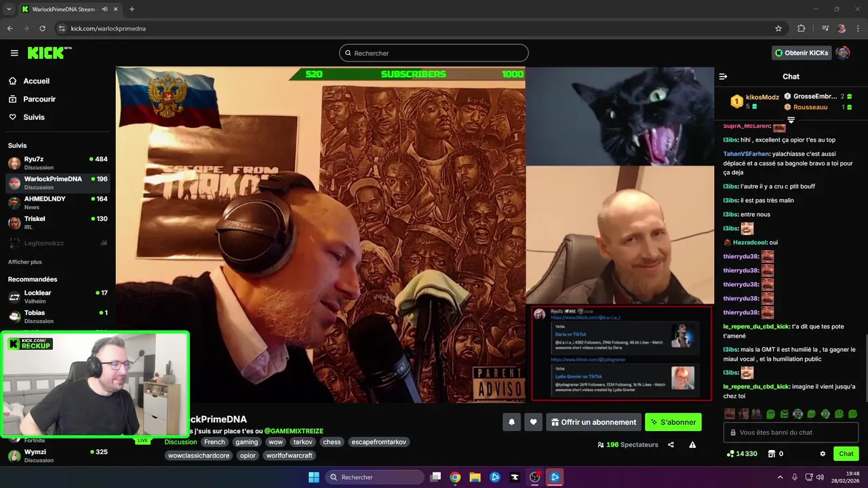Click the KICK logo
Image resolution: width=868 pixels, height=488 pixels.
[50, 53]
